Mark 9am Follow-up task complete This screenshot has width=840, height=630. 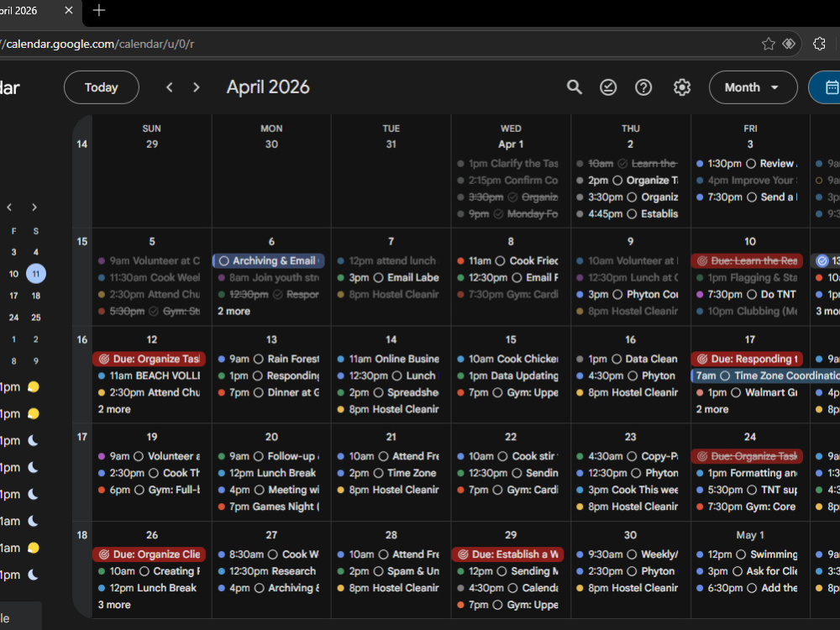(x=259, y=456)
